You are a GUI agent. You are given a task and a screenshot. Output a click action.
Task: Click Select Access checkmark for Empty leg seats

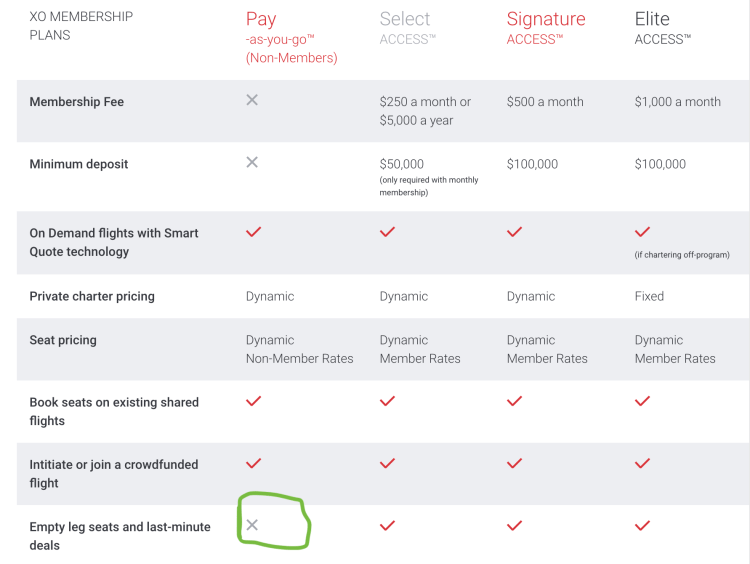(387, 525)
